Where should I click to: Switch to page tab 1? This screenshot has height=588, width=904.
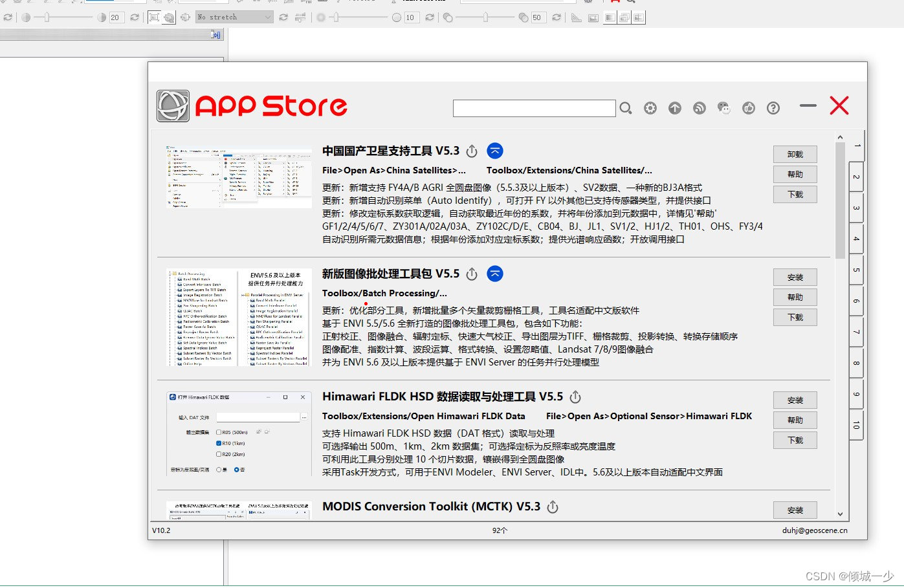(x=856, y=146)
